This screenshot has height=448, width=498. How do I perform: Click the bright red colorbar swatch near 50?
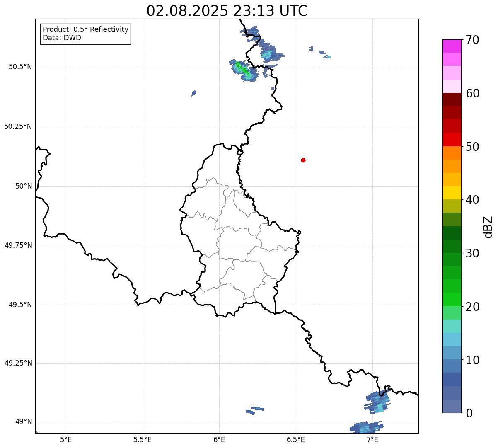(452, 140)
